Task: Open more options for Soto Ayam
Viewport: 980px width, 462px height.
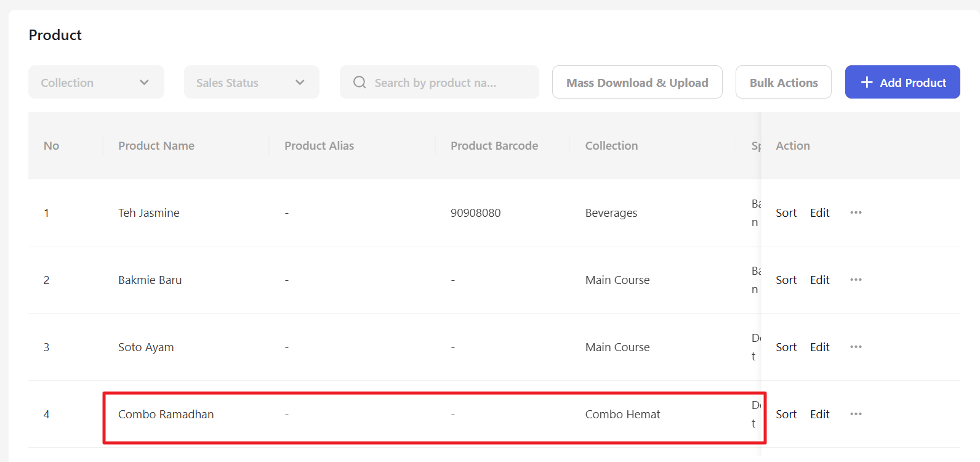Action: [x=856, y=347]
